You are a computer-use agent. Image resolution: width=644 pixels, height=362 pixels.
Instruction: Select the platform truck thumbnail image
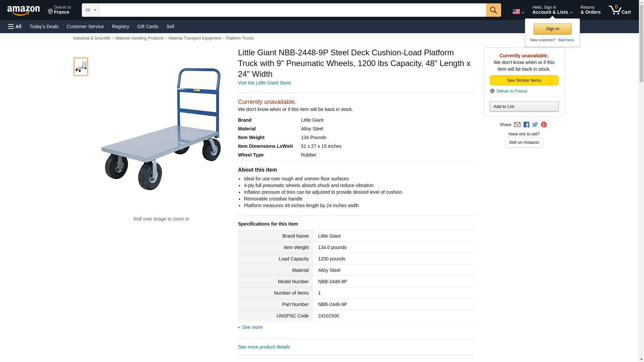(81, 67)
